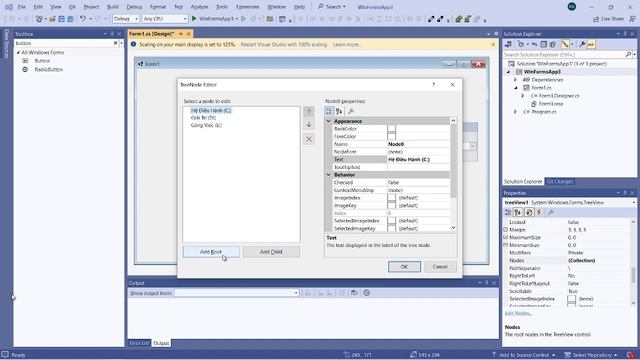Click Add to Source Control in status bar
The height and width of the screenshot is (360, 640).
pos(524,355)
